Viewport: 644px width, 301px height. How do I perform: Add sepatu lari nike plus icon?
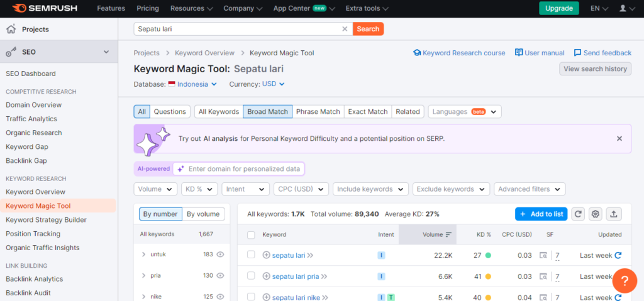point(266,297)
